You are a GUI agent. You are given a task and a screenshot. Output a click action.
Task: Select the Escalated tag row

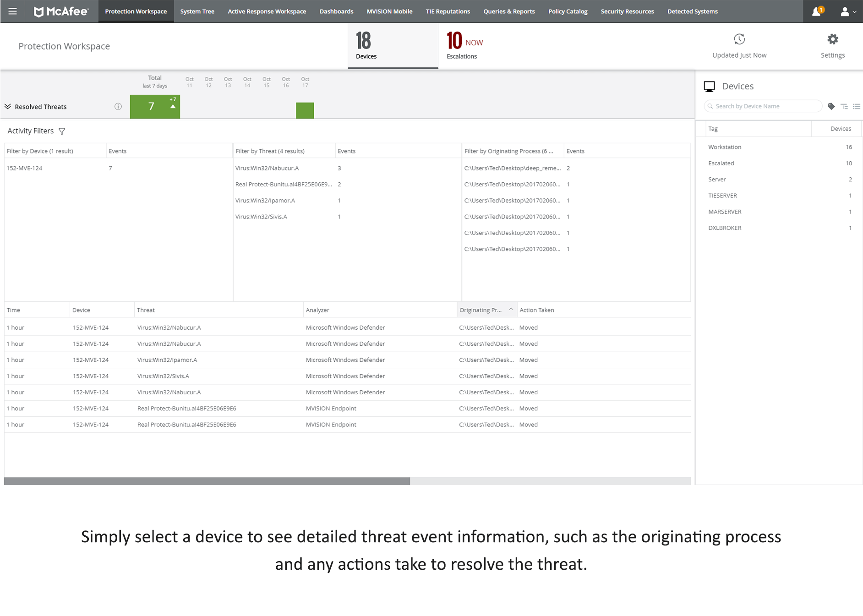[780, 163]
